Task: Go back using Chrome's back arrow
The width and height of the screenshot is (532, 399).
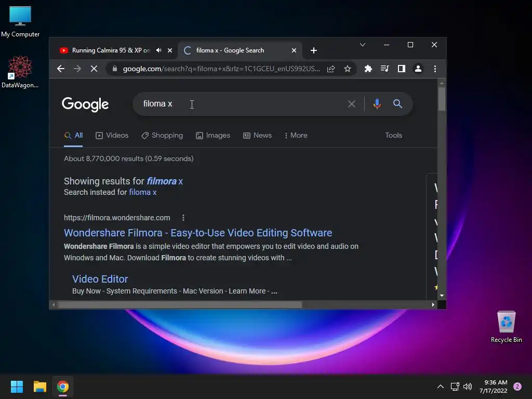Action: click(61, 69)
